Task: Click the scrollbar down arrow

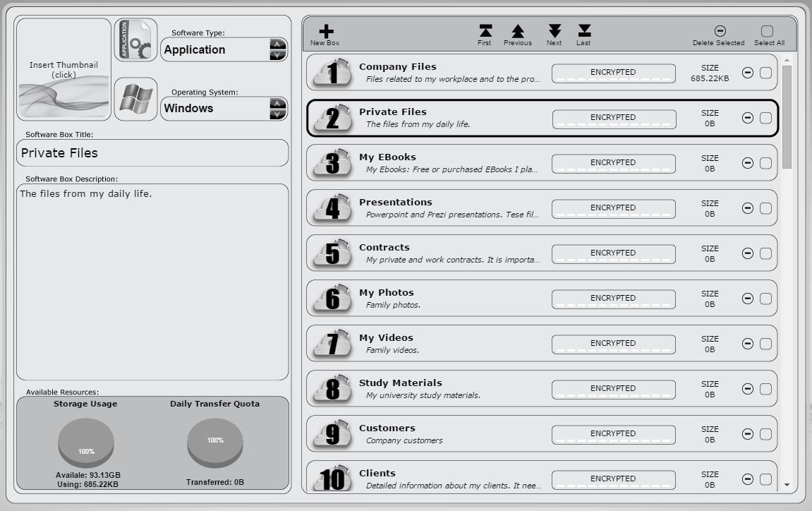Action: click(x=787, y=485)
